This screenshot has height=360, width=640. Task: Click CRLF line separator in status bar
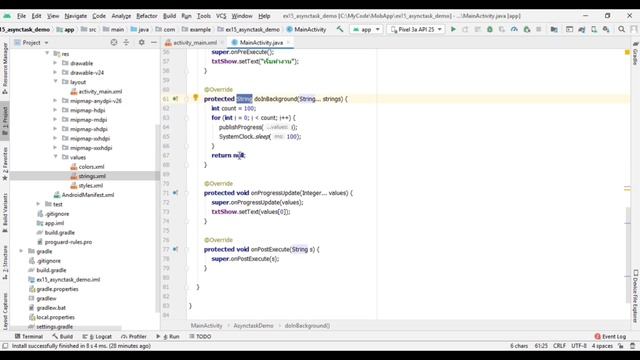click(559, 346)
